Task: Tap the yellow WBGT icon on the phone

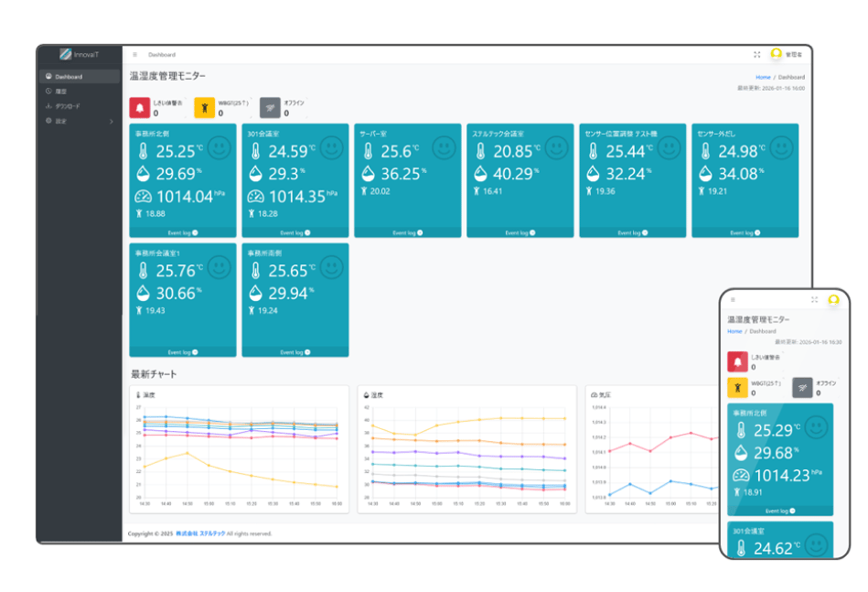Action: [x=737, y=388]
